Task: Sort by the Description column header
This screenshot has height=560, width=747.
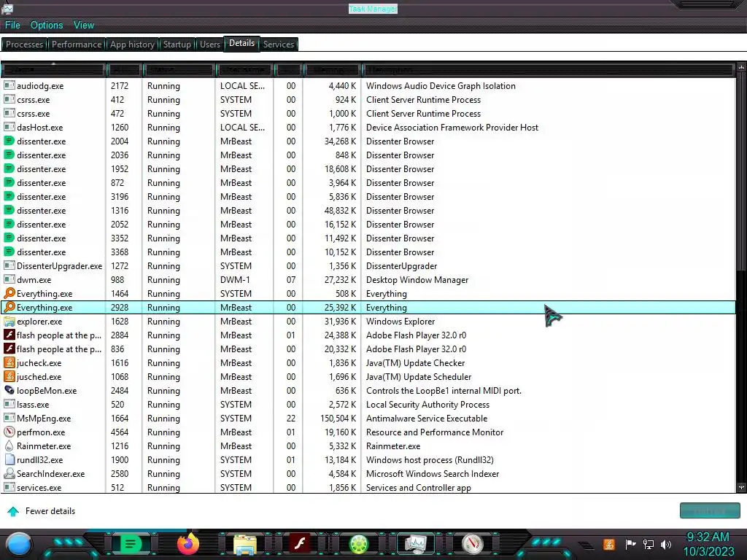Action: pos(547,70)
